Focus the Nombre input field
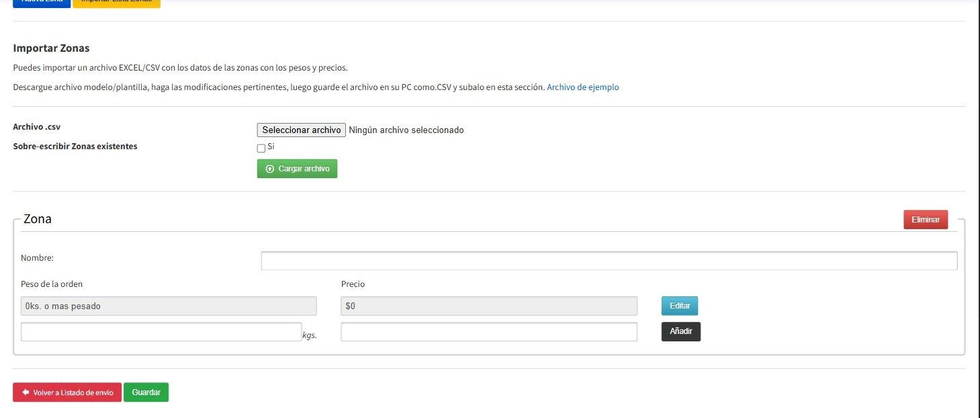This screenshot has height=418, width=980. pyautogui.click(x=609, y=261)
